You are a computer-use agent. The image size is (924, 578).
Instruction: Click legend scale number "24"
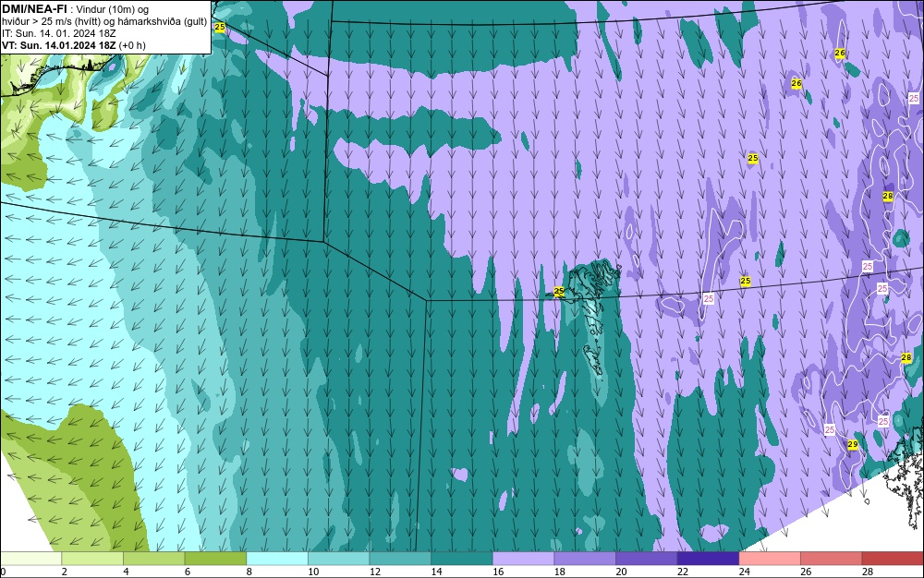744,572
